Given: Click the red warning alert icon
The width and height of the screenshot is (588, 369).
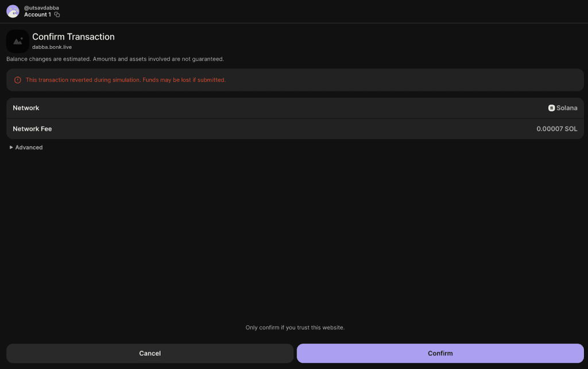Looking at the screenshot, I should pos(18,80).
